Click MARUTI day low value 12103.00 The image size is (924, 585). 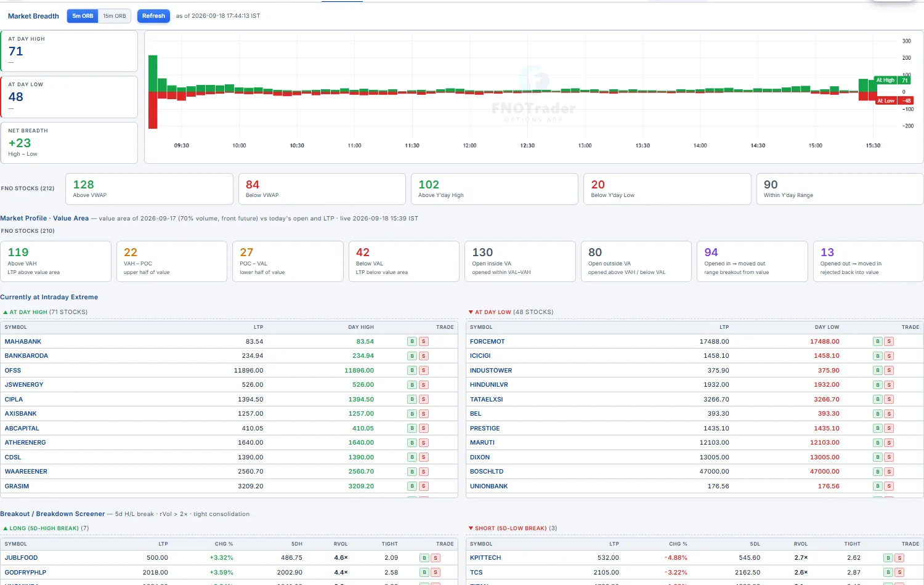pos(825,443)
